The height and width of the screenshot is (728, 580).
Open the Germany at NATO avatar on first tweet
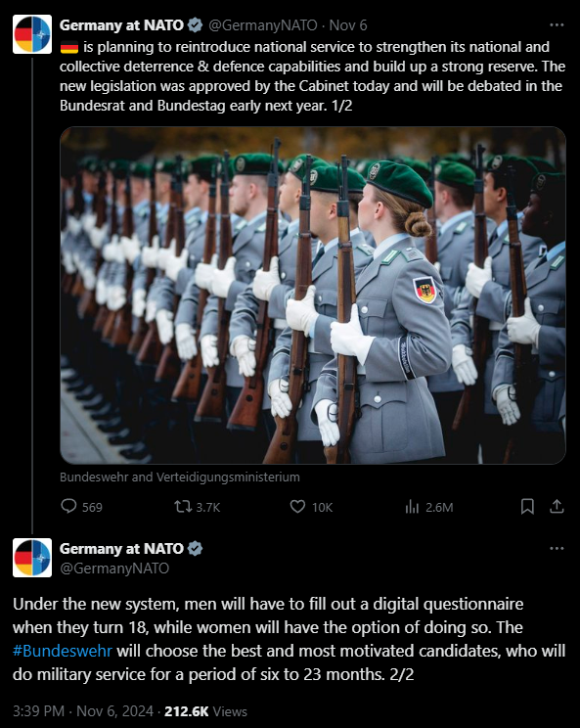point(32,34)
